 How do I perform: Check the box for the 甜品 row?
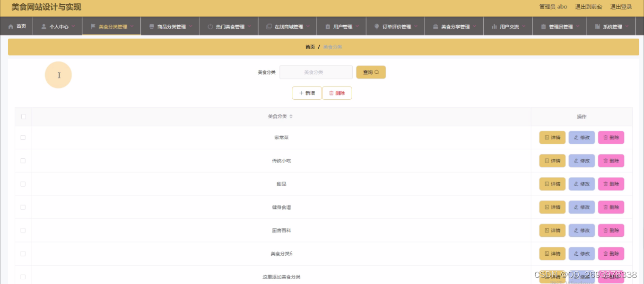point(23,184)
